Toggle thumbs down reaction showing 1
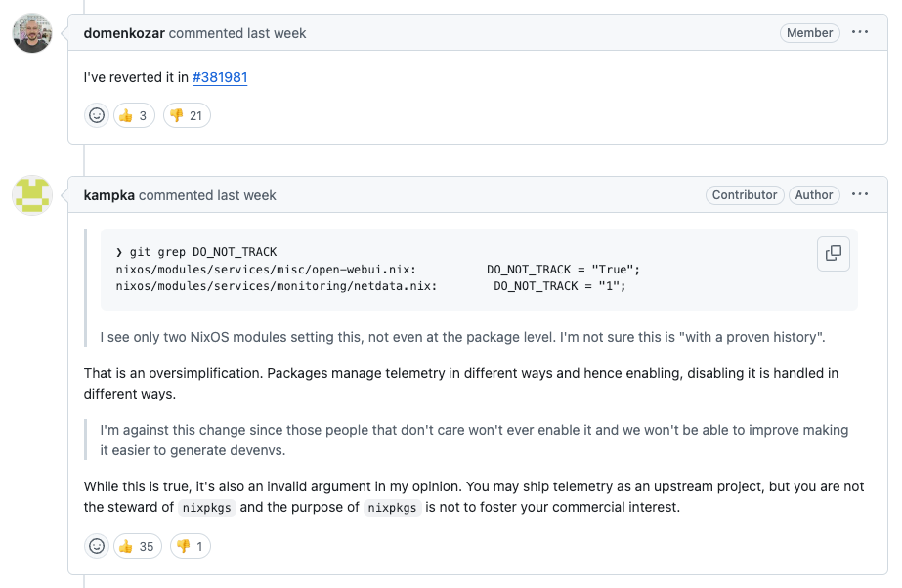Image resolution: width=902 pixels, height=588 pixels. pyautogui.click(x=190, y=546)
